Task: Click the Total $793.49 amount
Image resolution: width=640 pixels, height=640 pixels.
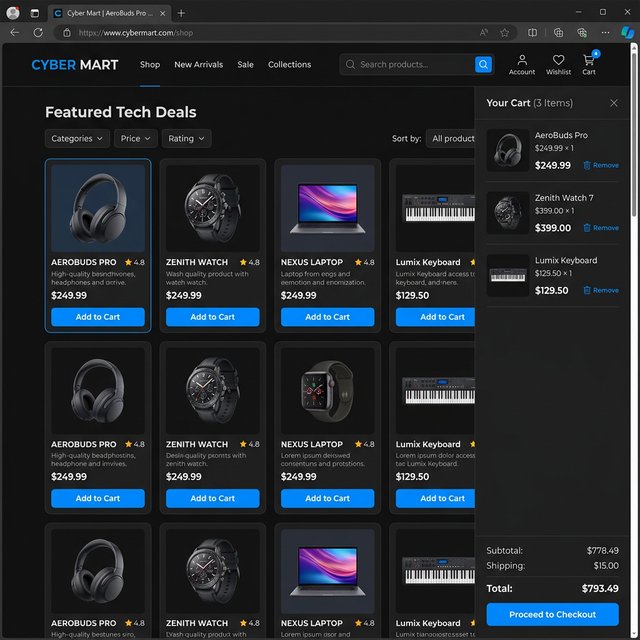Action: click(x=600, y=588)
